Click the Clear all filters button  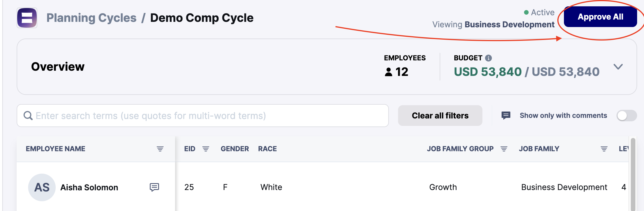pyautogui.click(x=440, y=116)
